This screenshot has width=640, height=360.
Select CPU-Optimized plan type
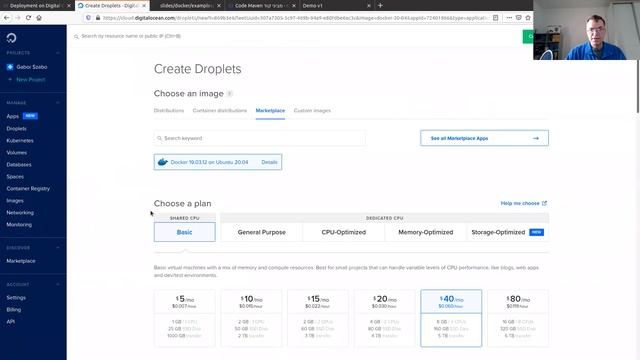tap(344, 232)
